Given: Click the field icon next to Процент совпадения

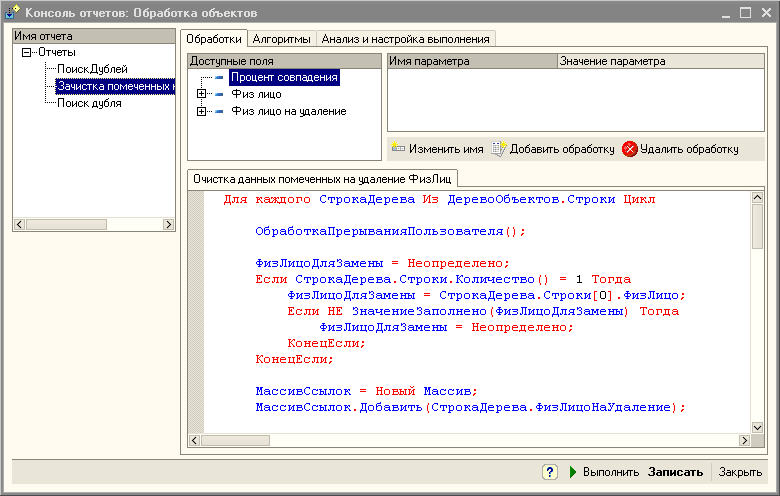Looking at the screenshot, I should click(219, 78).
